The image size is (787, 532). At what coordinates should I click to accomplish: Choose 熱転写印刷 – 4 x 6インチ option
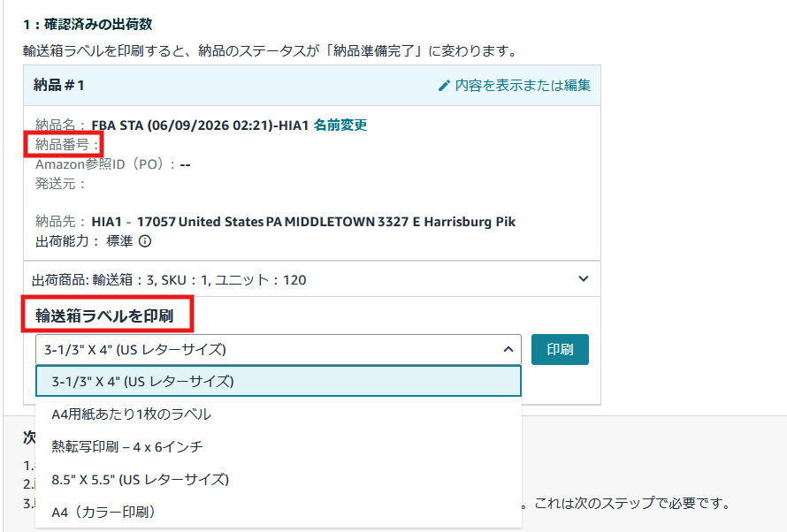[x=278, y=447]
